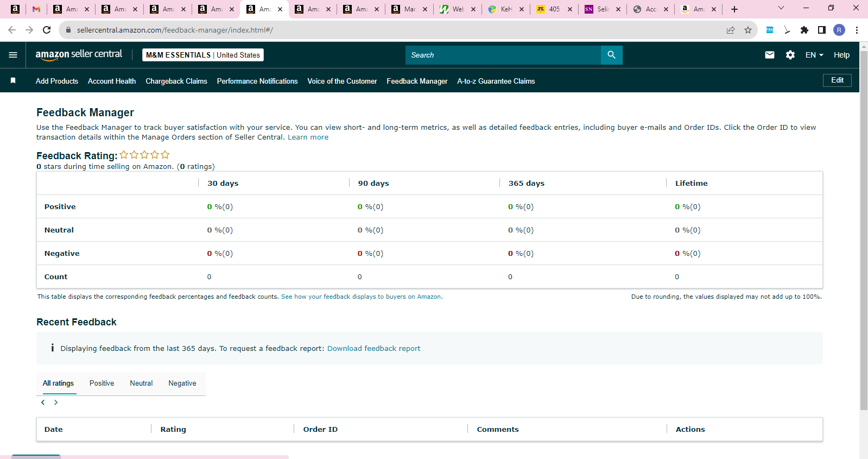Image resolution: width=868 pixels, height=459 pixels.
Task: Click the browser forward arrow
Action: click(29, 30)
